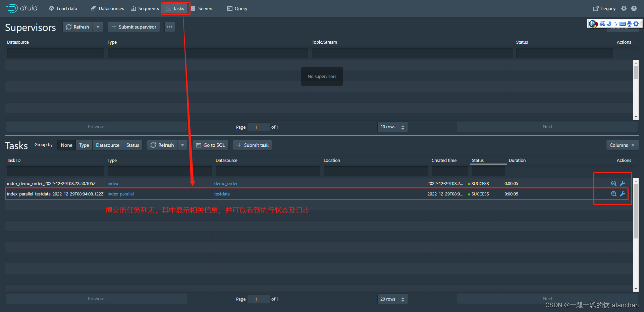Viewport: 644px width, 312px height.
Task: Filter supervisors by Status field
Action: click(564, 53)
